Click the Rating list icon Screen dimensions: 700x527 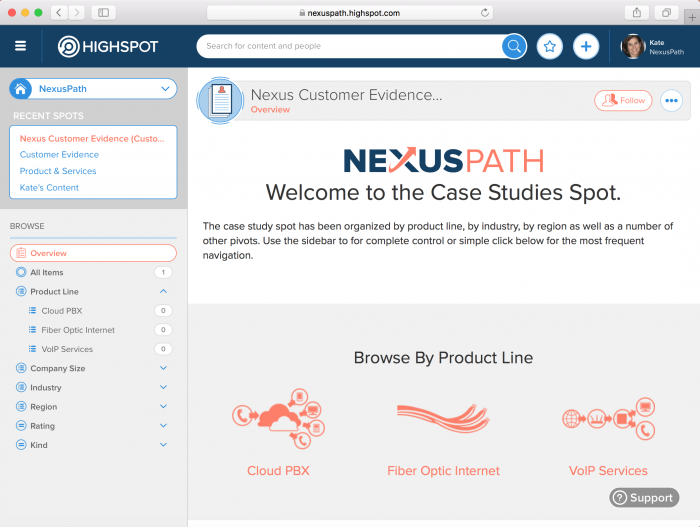click(21, 426)
